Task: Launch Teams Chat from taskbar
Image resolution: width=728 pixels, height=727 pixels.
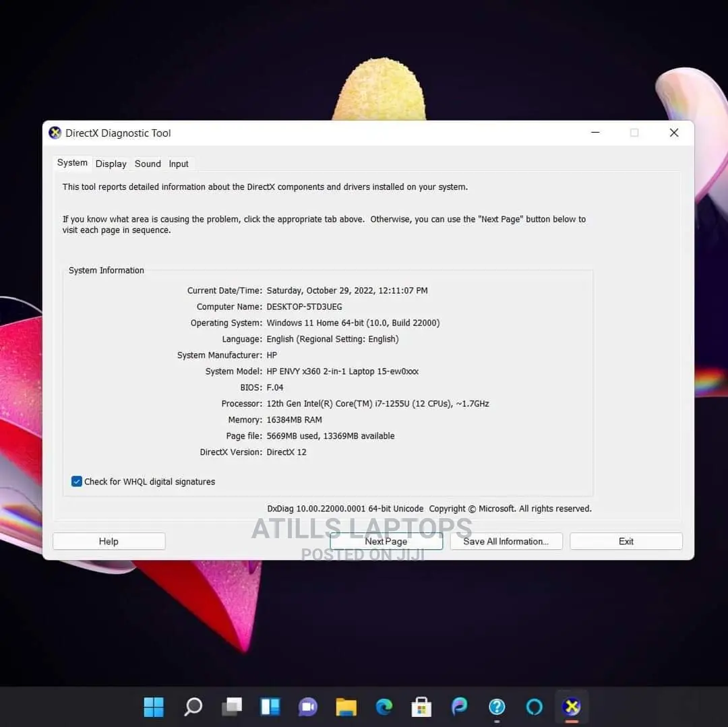Action: point(308,707)
